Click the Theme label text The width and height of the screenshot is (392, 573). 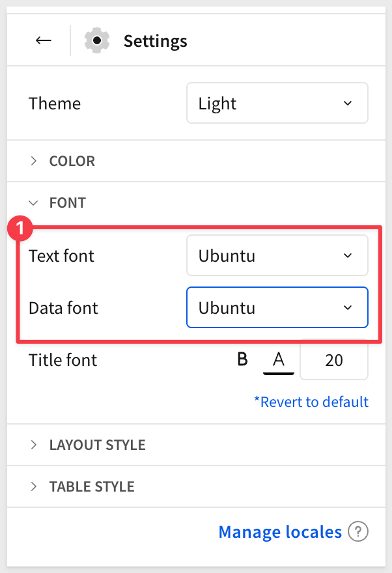click(55, 104)
